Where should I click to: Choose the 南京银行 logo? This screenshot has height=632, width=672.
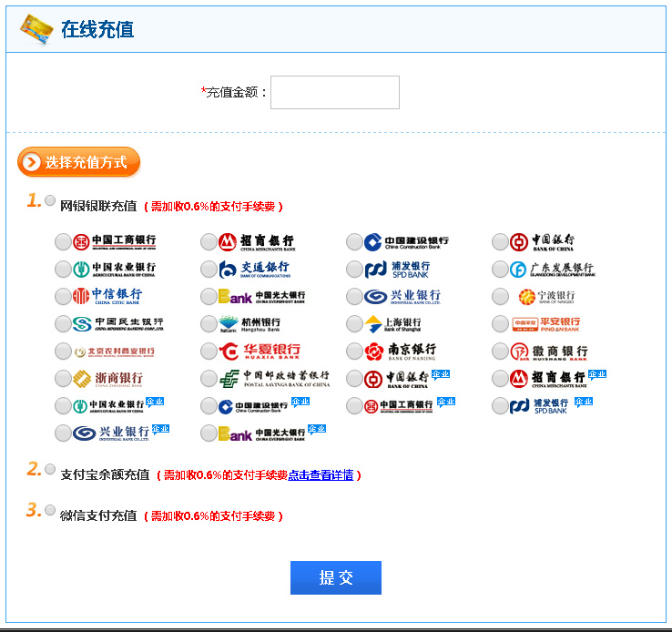tap(401, 351)
